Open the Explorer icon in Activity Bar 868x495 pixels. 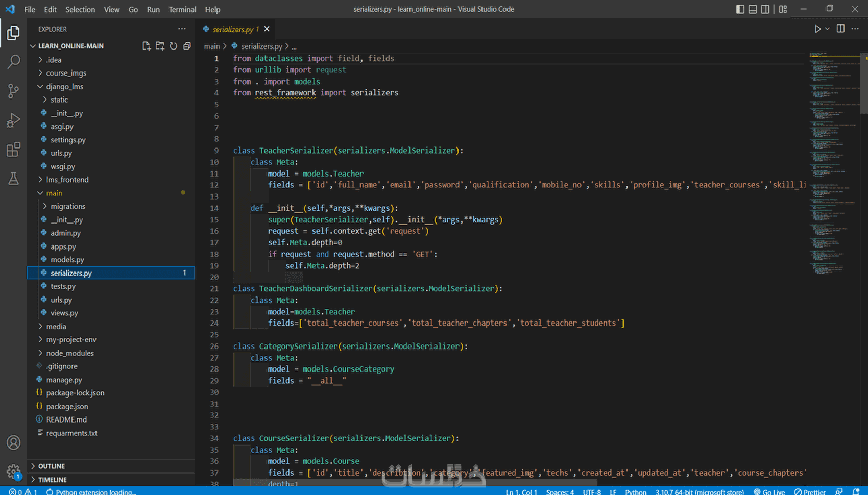tap(13, 32)
